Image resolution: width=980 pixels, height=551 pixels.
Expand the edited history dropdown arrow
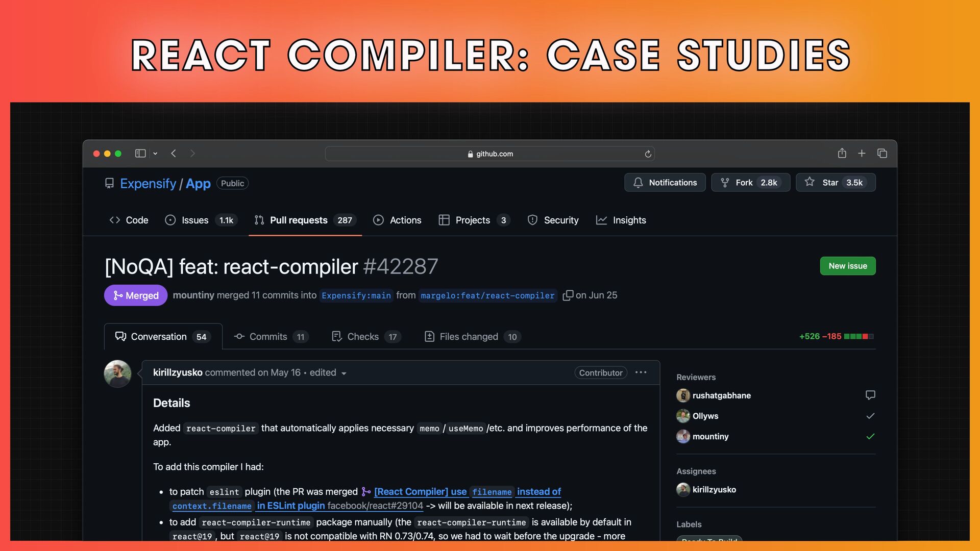(x=344, y=373)
